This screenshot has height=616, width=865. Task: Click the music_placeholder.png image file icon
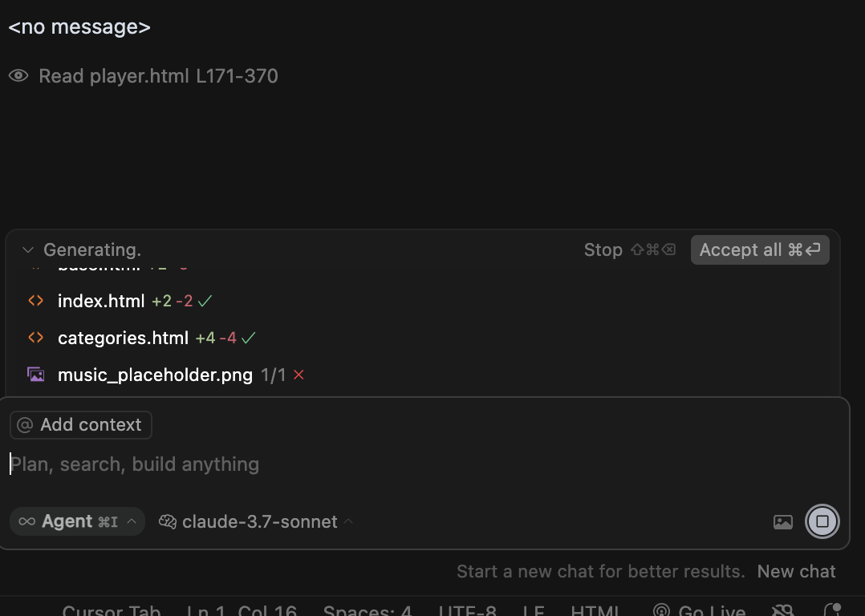tap(36, 375)
